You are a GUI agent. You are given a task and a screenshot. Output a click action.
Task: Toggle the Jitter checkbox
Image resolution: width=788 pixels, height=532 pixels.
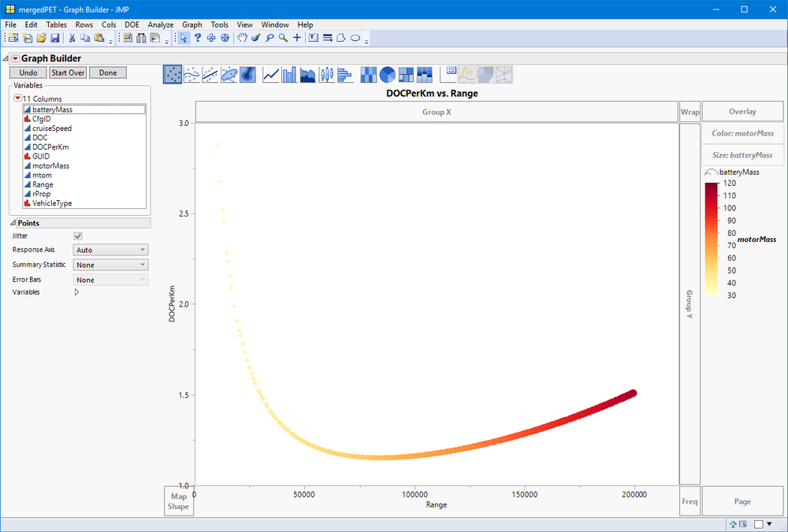coord(78,236)
